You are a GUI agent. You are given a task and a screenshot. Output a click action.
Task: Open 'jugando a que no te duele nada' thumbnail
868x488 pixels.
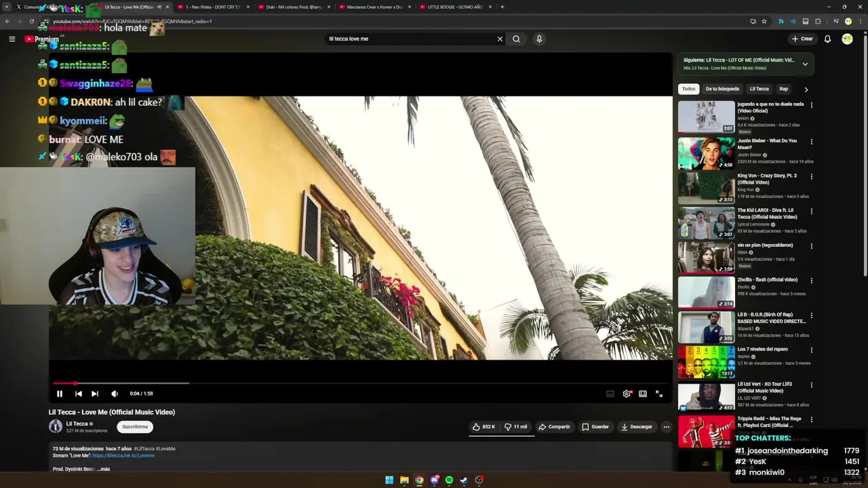[x=706, y=117]
